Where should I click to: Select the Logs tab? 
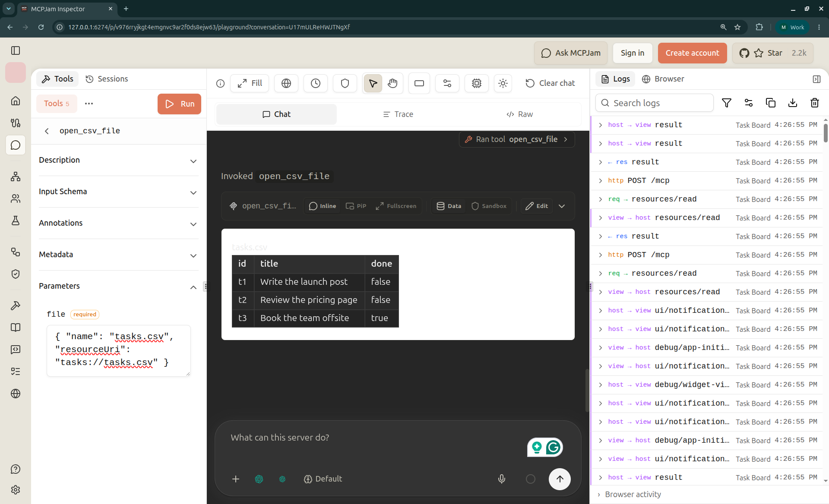pos(616,79)
